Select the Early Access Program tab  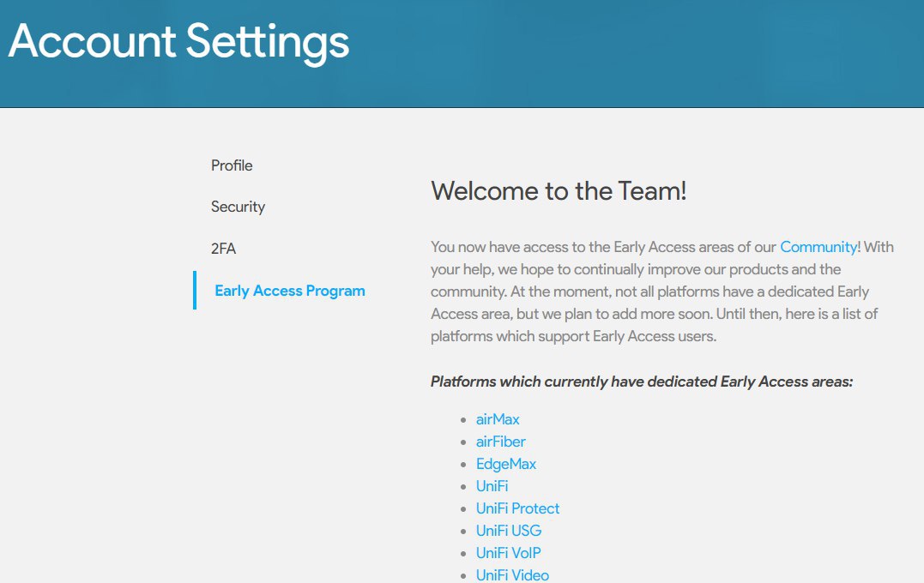(x=290, y=291)
